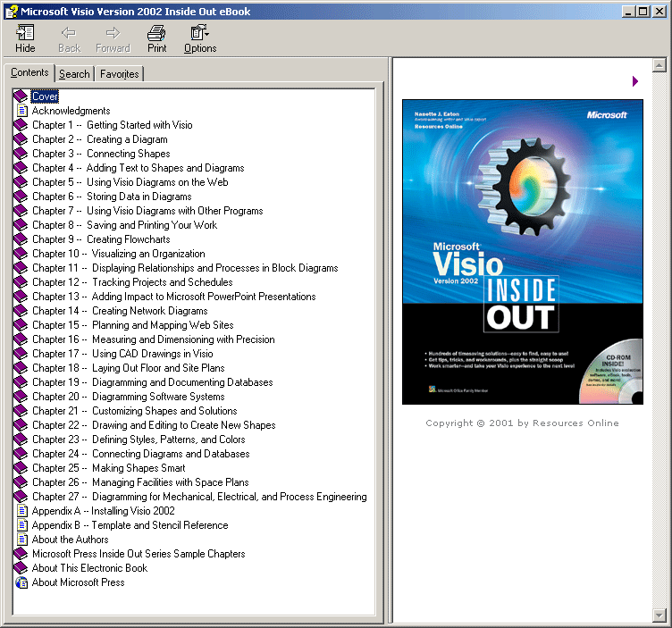Click the Hide toolbar icon
This screenshot has width=672, height=628.
coord(25,38)
